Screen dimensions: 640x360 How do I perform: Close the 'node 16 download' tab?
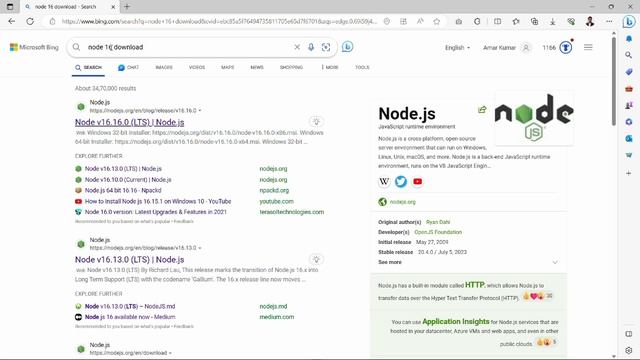point(113,7)
